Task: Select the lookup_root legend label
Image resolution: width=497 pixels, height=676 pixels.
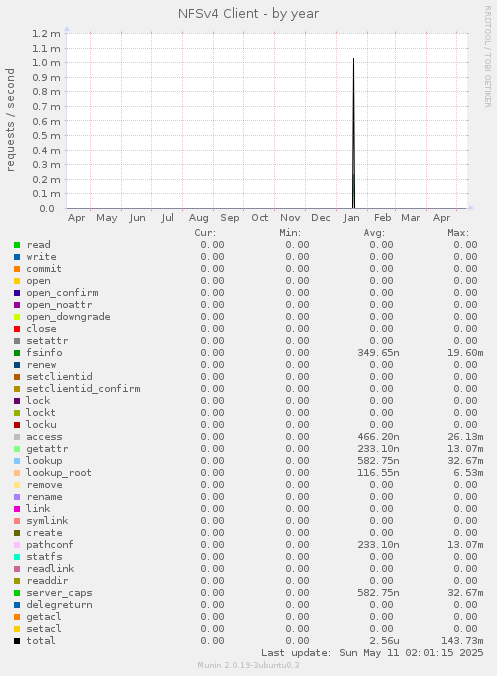Action: tap(59, 473)
